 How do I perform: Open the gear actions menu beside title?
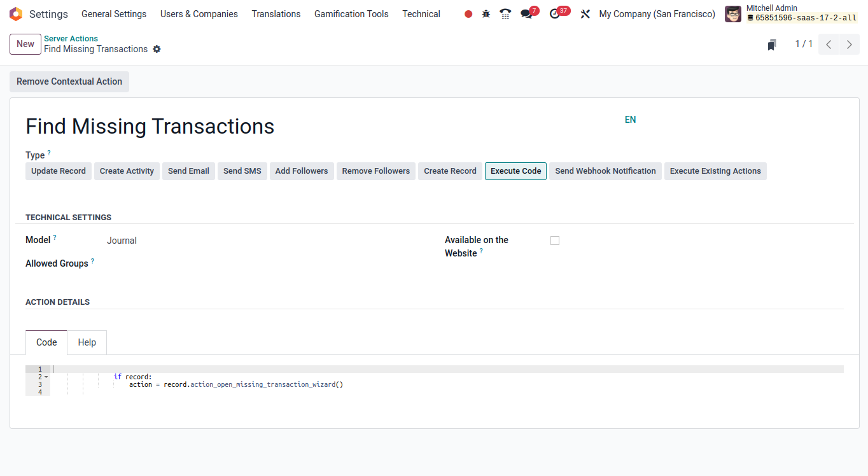[x=157, y=49]
